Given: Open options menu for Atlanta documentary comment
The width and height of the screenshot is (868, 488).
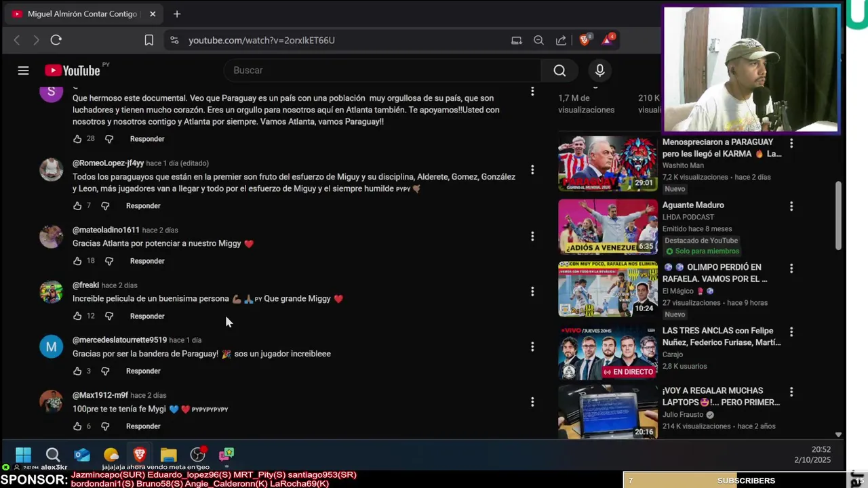Looking at the screenshot, I should click(532, 91).
